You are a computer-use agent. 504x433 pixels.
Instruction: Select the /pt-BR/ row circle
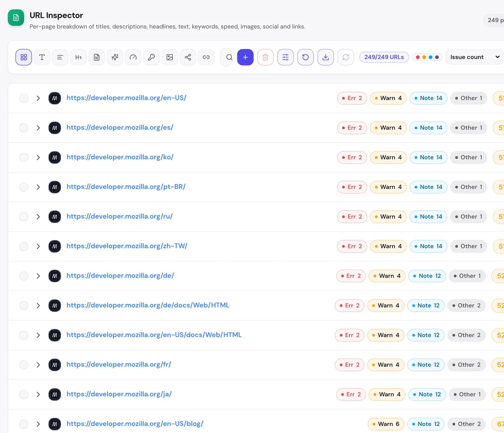23,187
